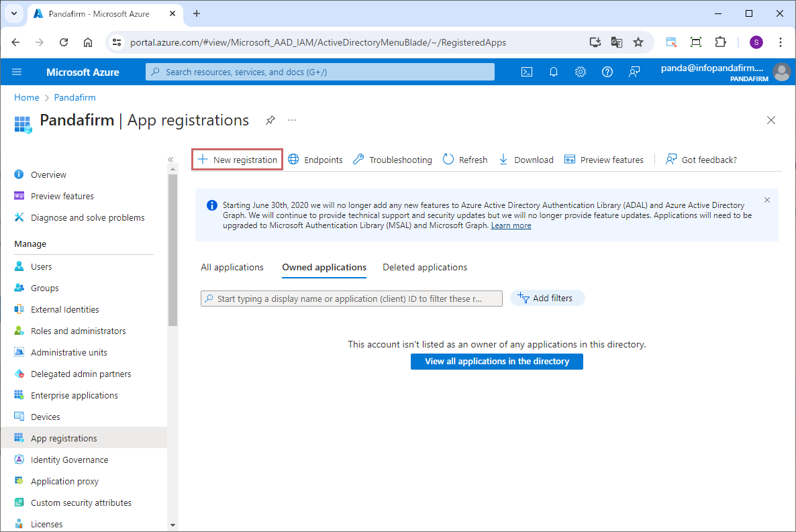Expand the browser tab search dropdown

pos(13,13)
